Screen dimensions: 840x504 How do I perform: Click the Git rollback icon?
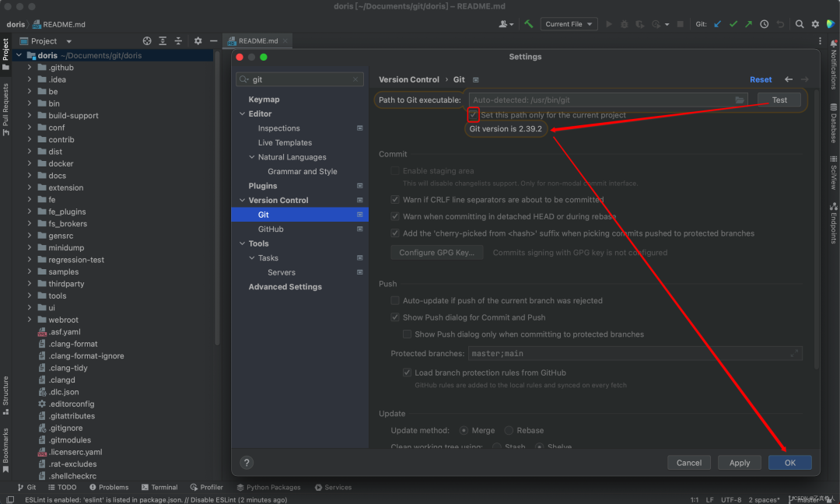[x=780, y=24]
